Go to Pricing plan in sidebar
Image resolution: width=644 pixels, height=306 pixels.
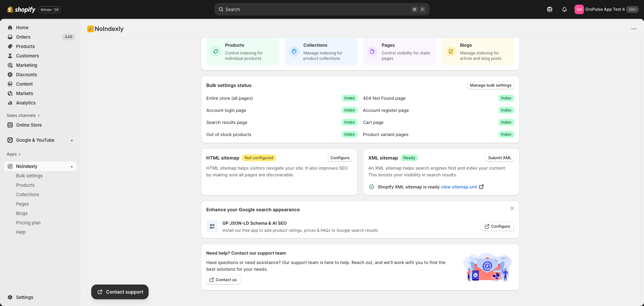click(28, 223)
